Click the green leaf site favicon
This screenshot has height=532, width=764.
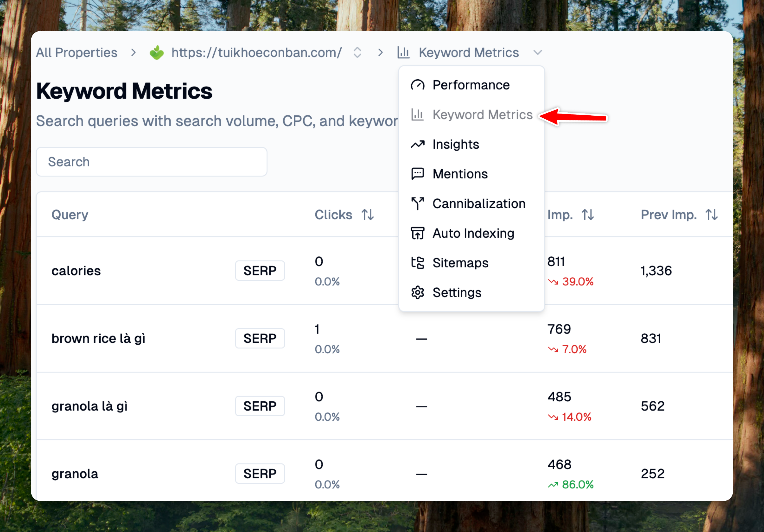point(156,53)
